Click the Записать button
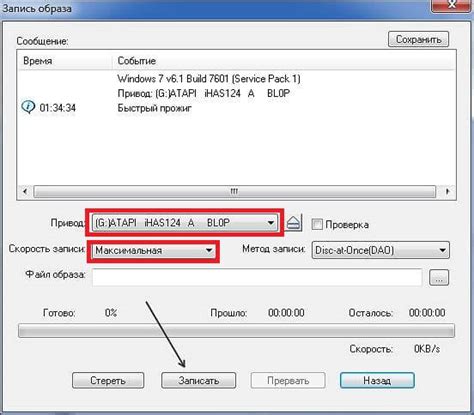 198,380
